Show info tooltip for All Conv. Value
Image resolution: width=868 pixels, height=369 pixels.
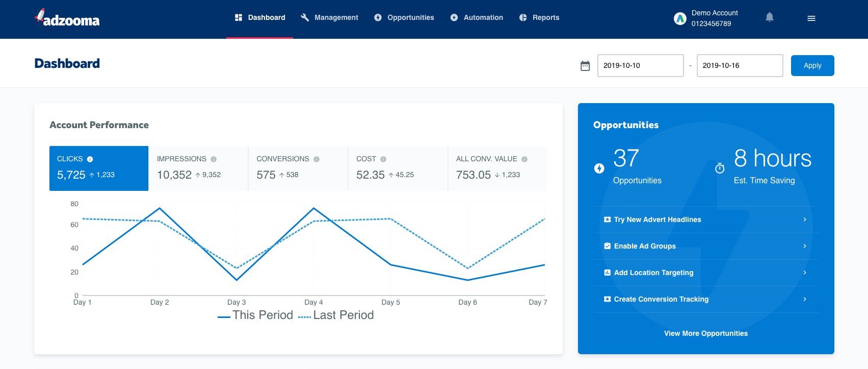[x=524, y=159]
